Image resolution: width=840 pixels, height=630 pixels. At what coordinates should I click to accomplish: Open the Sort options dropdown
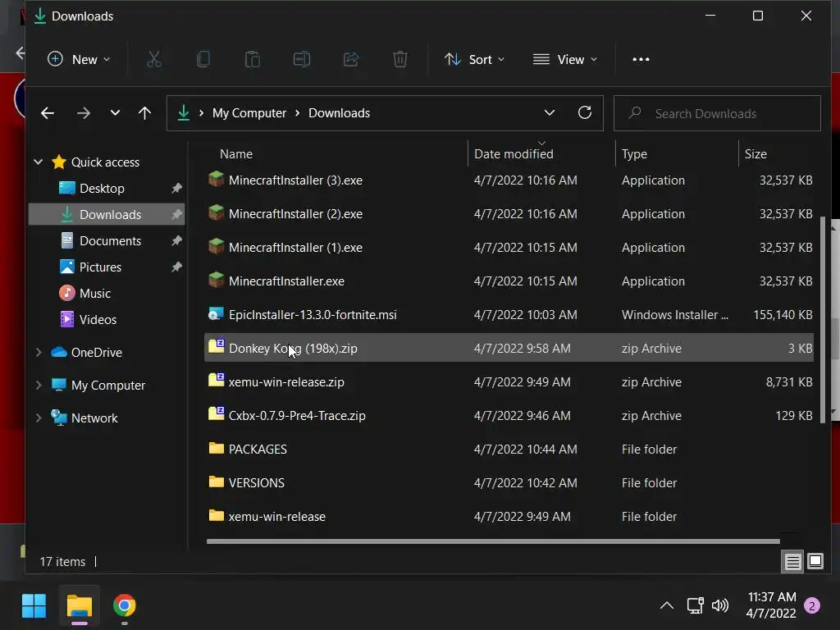pyautogui.click(x=474, y=59)
